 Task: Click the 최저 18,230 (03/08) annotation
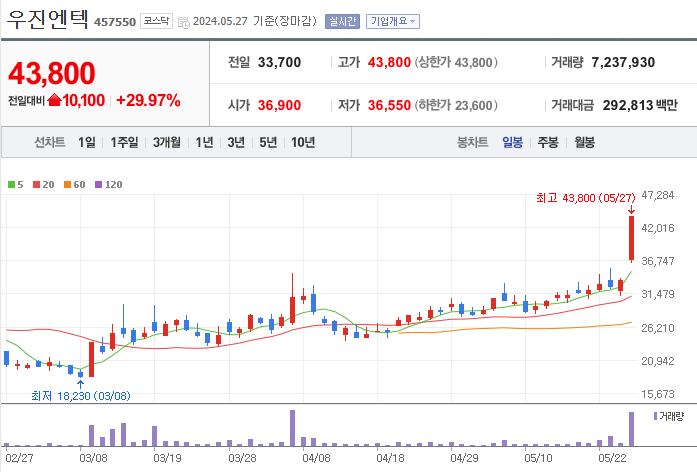click(81, 396)
